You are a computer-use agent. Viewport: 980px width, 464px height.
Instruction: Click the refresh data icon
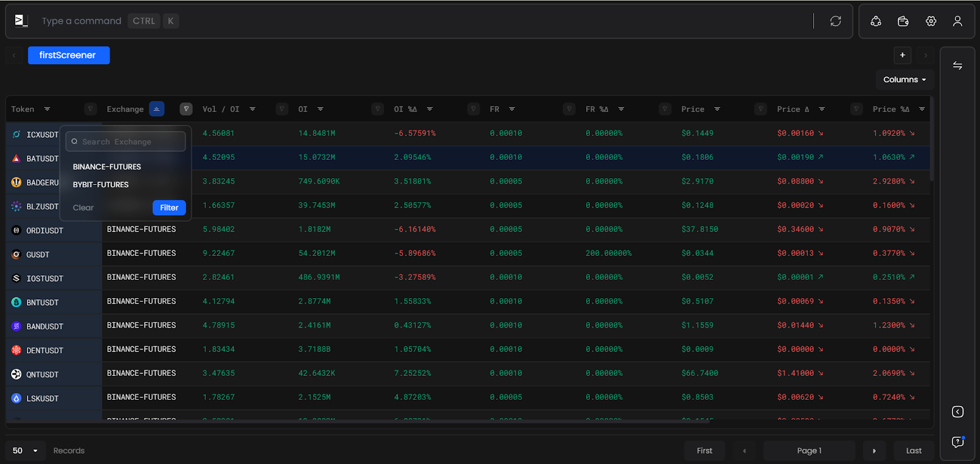pyautogui.click(x=835, y=21)
